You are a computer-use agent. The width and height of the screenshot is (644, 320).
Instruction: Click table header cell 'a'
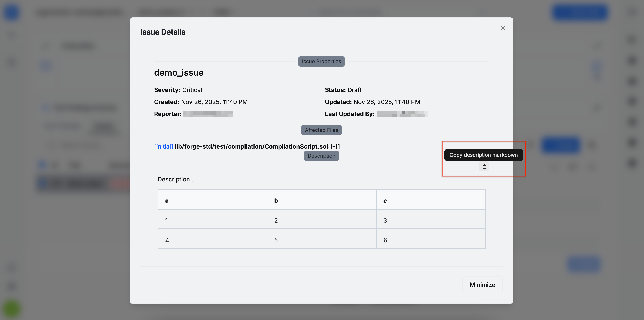coord(212,201)
